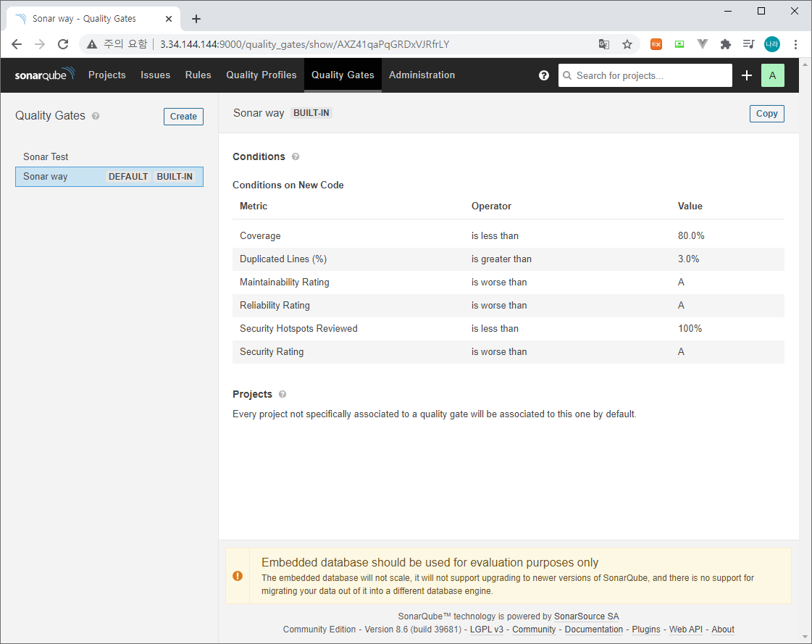The height and width of the screenshot is (644, 812).
Task: Click the browser back arrow
Action: point(17,44)
